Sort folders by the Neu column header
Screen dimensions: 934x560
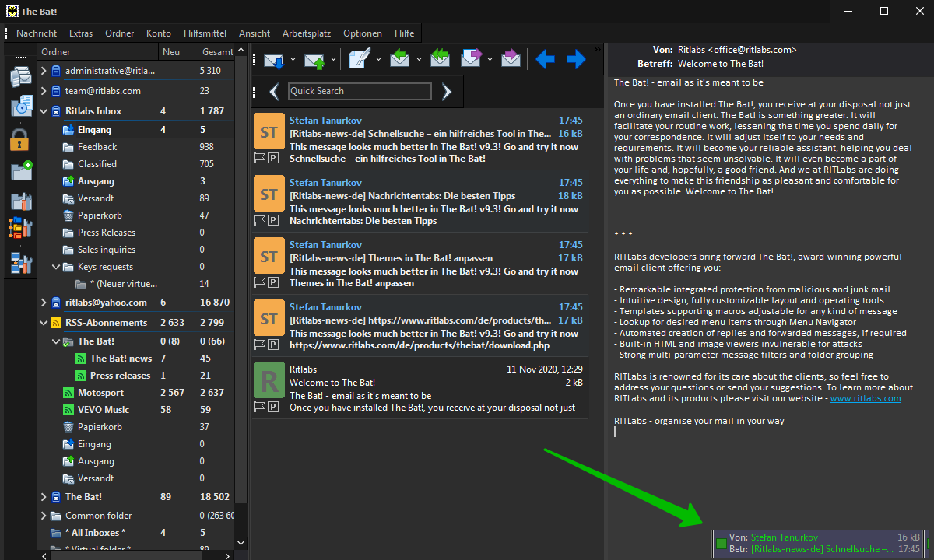[176, 52]
